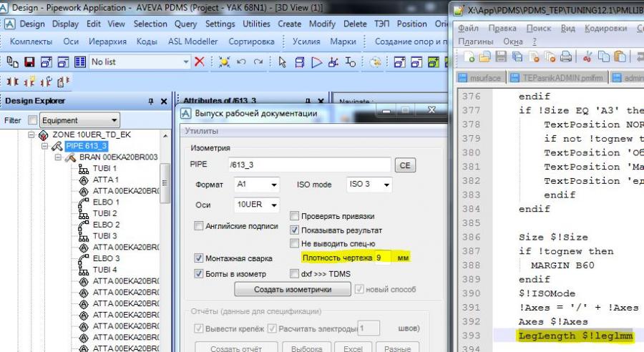This screenshot has height=352, width=644.
Task: Click the first icon left of Save in PDMS toolbar
Action: point(13,62)
